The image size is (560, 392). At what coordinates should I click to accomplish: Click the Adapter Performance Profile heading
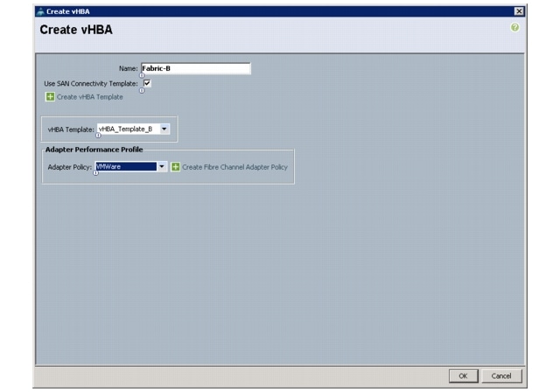point(94,150)
